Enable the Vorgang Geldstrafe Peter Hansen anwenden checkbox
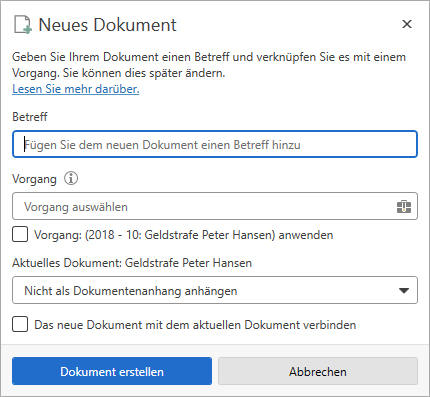This screenshot has height=397, width=430. coord(20,234)
